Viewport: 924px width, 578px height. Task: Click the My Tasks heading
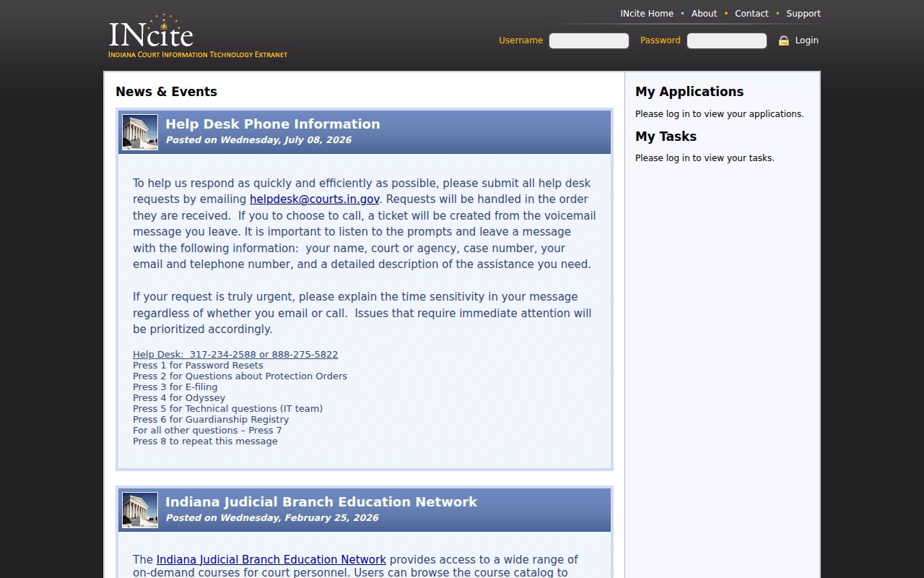666,137
